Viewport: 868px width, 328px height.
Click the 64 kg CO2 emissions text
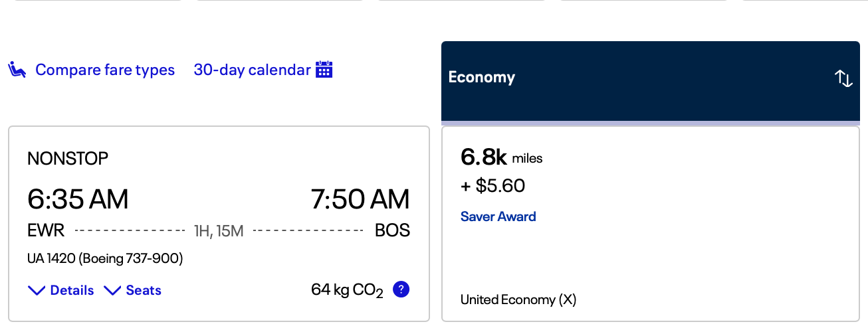347,291
